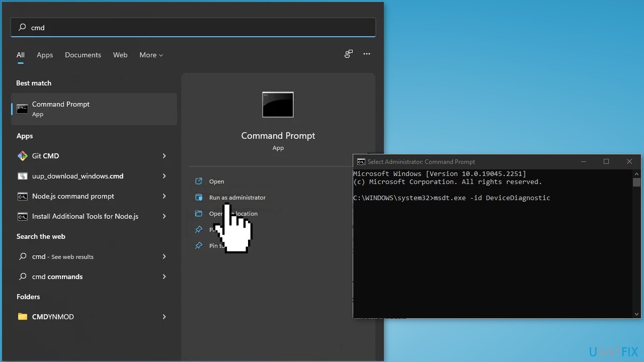The image size is (644, 362).
Task: Click the Command Prompt window title bar icon
Action: [361, 162]
